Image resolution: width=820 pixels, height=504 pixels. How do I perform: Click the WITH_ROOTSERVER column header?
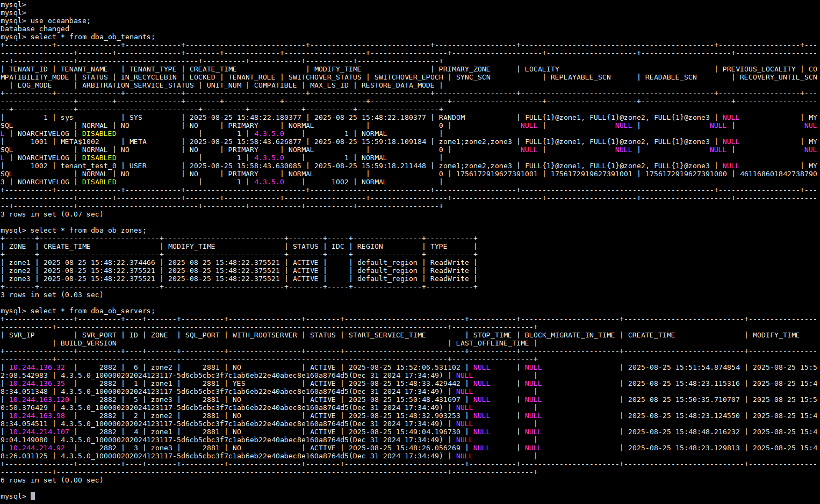point(265,335)
